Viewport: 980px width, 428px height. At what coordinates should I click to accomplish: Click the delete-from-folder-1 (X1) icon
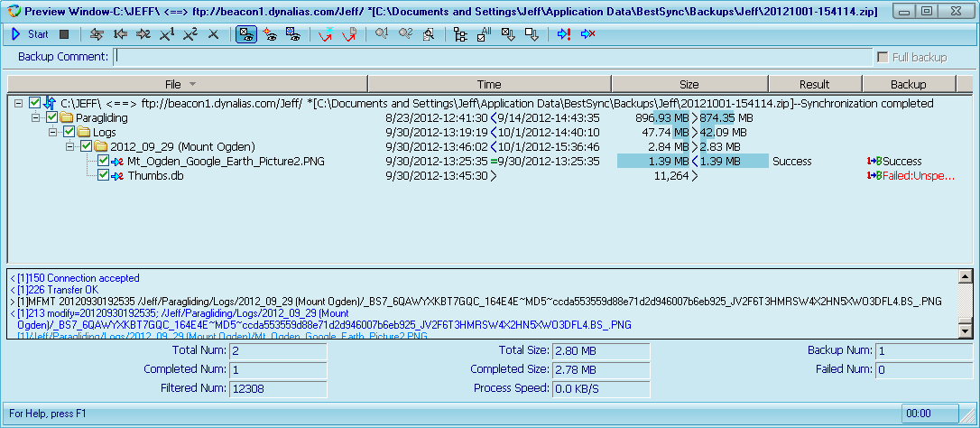point(167,34)
